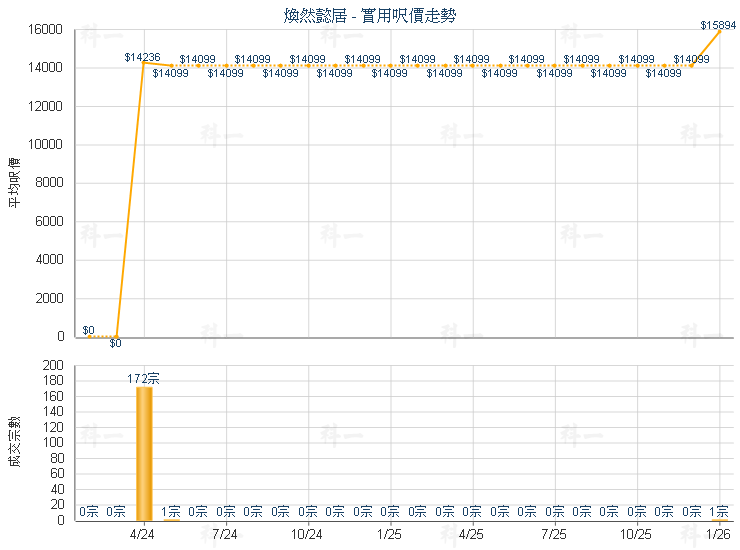Click the 1/25 x-axis date label
The width and height of the screenshot is (740, 550).
[x=390, y=534]
